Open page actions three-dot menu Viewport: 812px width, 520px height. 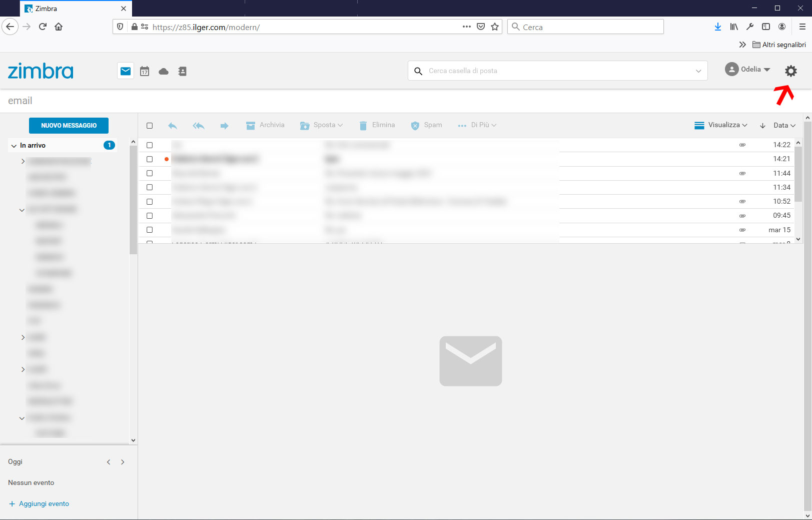pos(467,27)
